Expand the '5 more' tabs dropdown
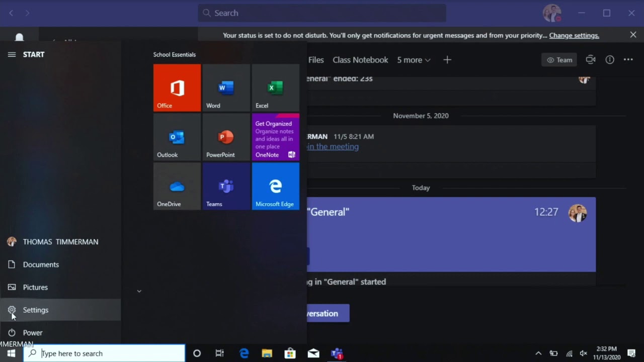 [x=414, y=60]
